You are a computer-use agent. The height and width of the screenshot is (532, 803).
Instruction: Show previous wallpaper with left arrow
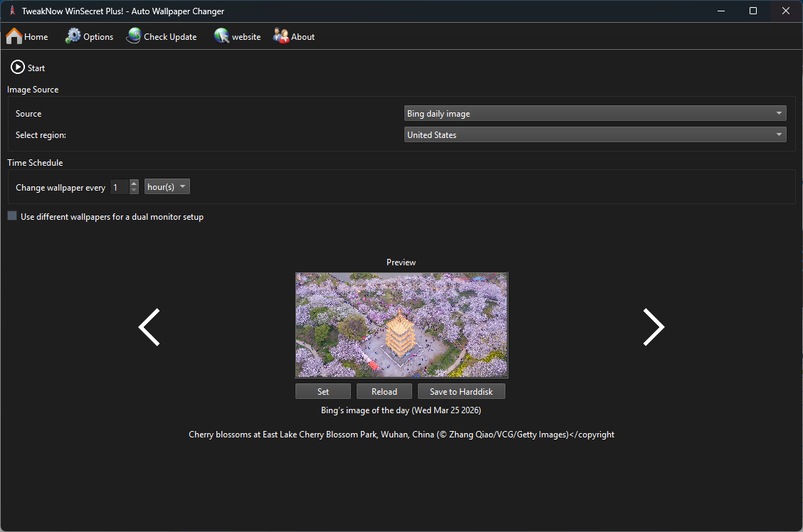[149, 327]
